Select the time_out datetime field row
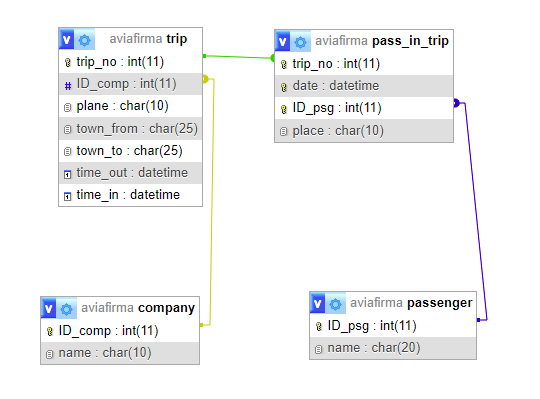The height and width of the screenshot is (399, 540). point(131,173)
